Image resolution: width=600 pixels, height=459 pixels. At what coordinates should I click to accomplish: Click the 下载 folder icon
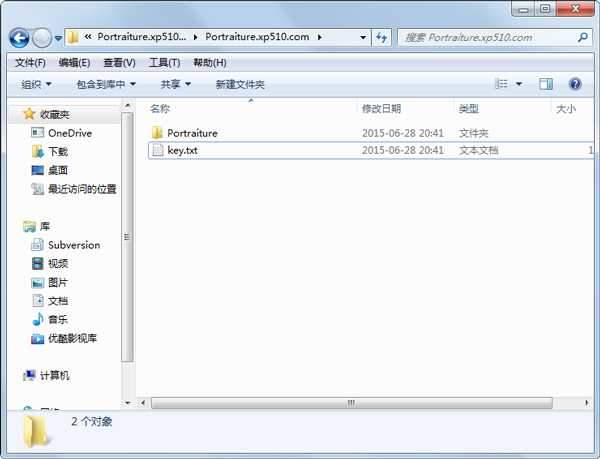point(38,151)
